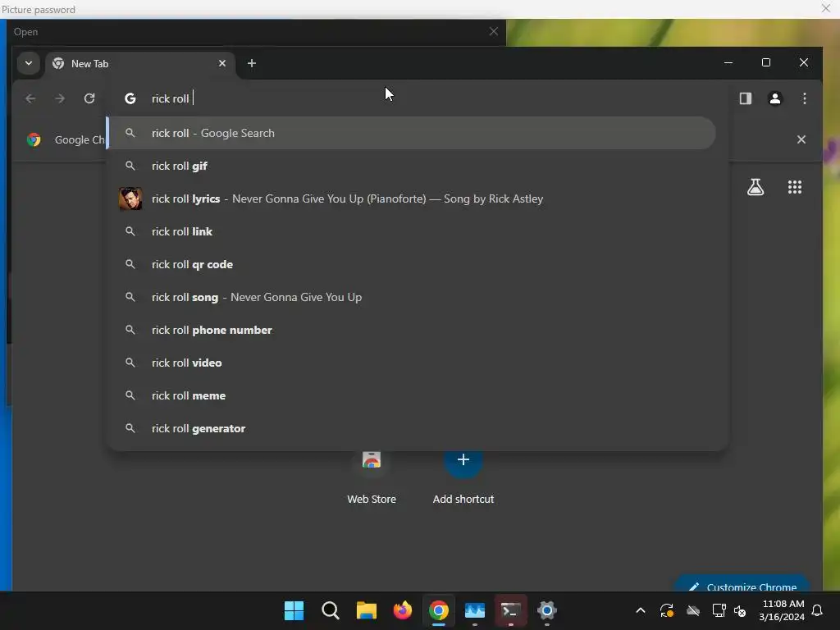Image resolution: width=840 pixels, height=630 pixels.
Task: Open the Google apps grid
Action: click(794, 187)
